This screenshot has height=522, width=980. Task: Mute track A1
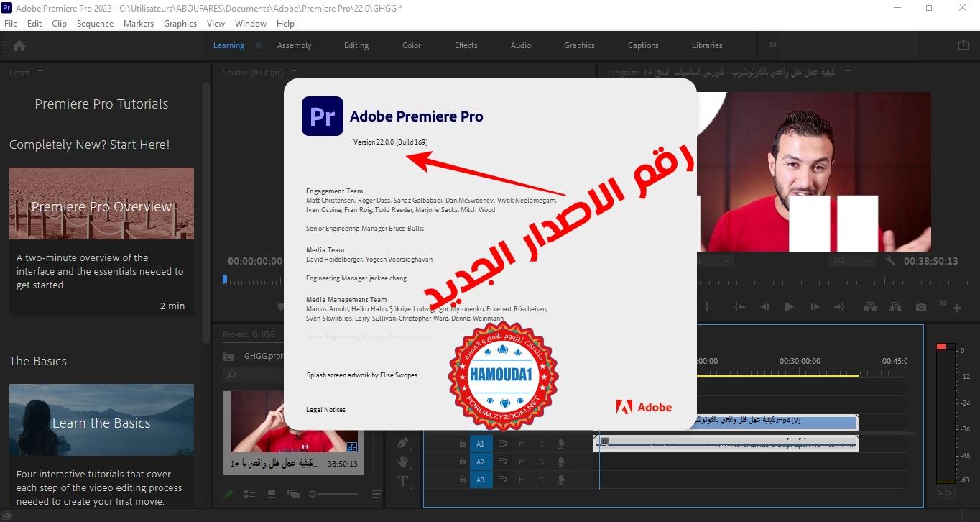tap(522, 444)
